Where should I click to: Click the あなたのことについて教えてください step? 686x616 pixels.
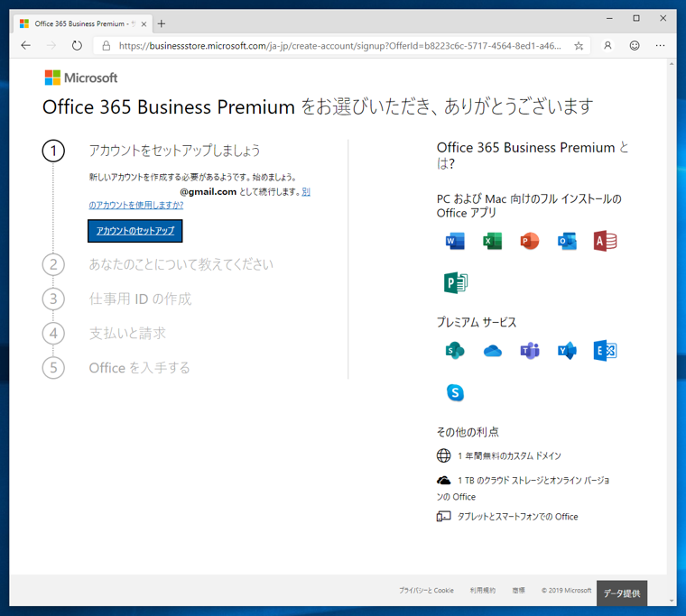click(x=181, y=264)
